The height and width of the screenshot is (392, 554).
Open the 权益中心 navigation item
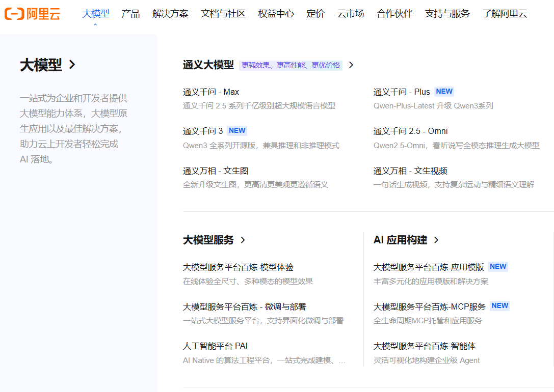[x=276, y=14]
